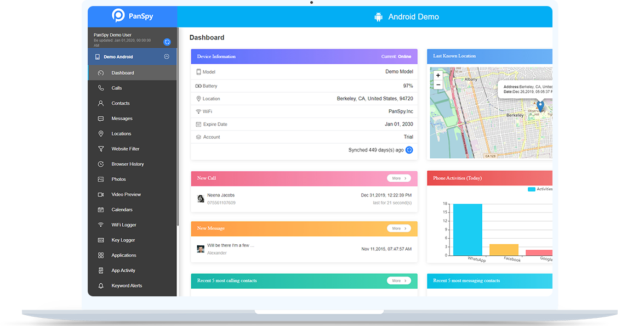Click More button in New Call card
The width and height of the screenshot is (644, 326).
[x=399, y=178]
